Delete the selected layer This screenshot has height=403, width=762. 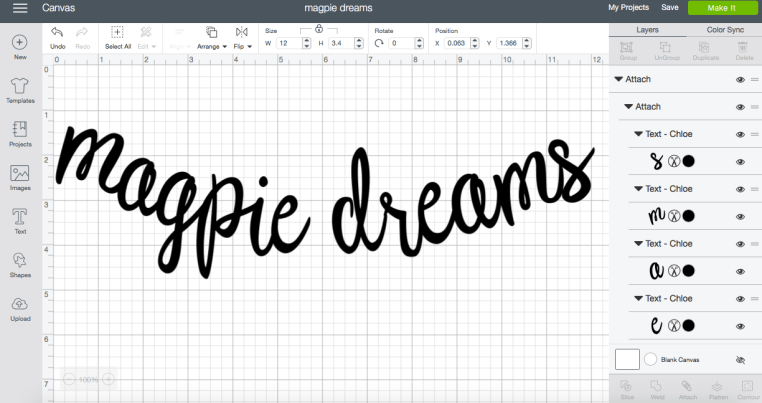pyautogui.click(x=744, y=51)
